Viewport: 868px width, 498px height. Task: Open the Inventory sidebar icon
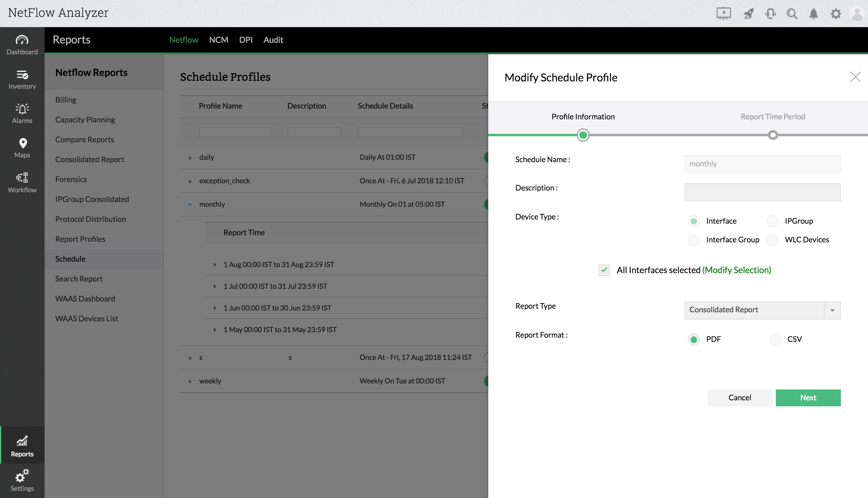(x=22, y=79)
